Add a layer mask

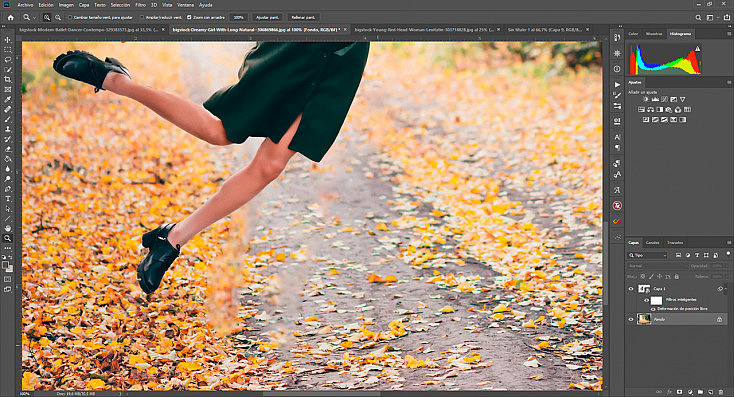point(680,392)
